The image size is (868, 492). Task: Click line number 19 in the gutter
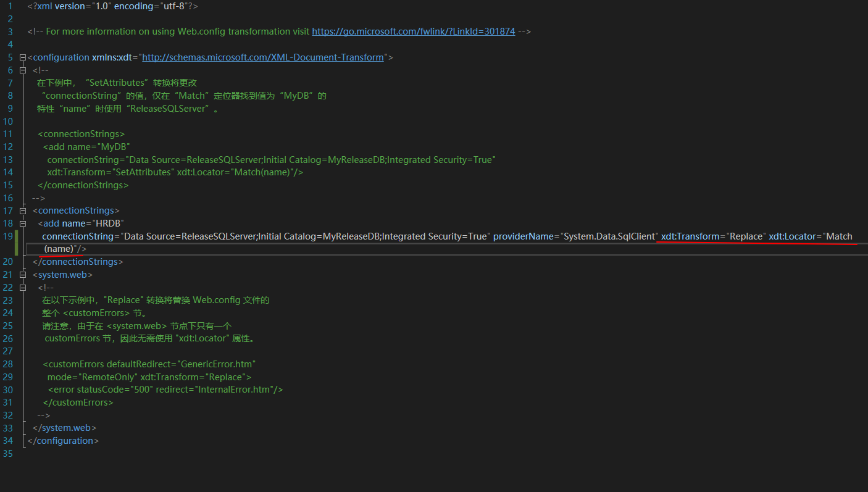coord(8,236)
